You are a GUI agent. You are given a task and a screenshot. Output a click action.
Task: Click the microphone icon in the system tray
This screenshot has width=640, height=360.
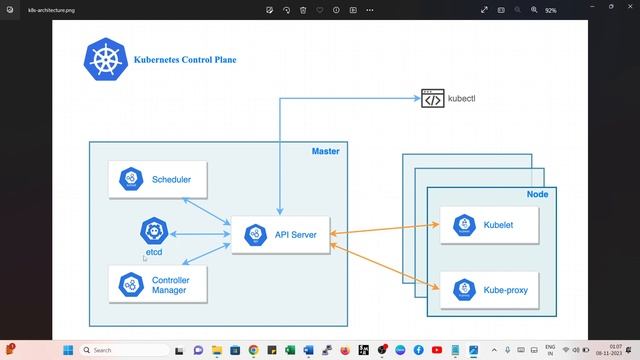click(507, 350)
